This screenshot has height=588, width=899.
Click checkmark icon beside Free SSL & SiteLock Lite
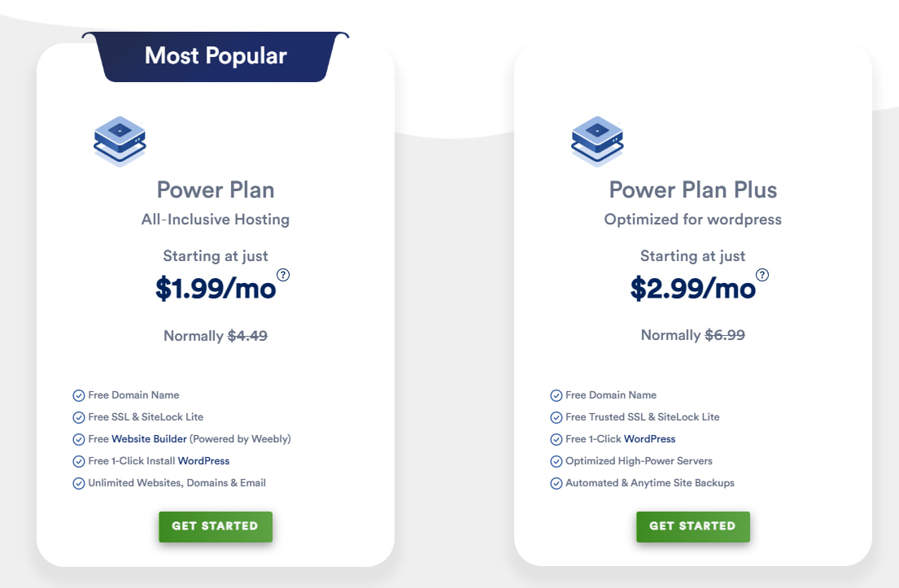coord(79,418)
